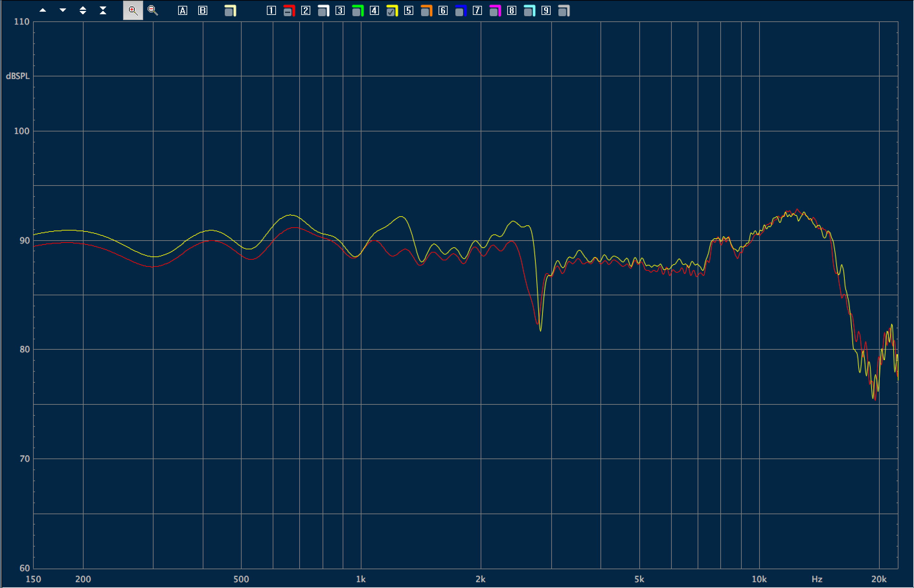Click the dBSPL axis unit label
The height and width of the screenshot is (588, 914).
coord(17,76)
